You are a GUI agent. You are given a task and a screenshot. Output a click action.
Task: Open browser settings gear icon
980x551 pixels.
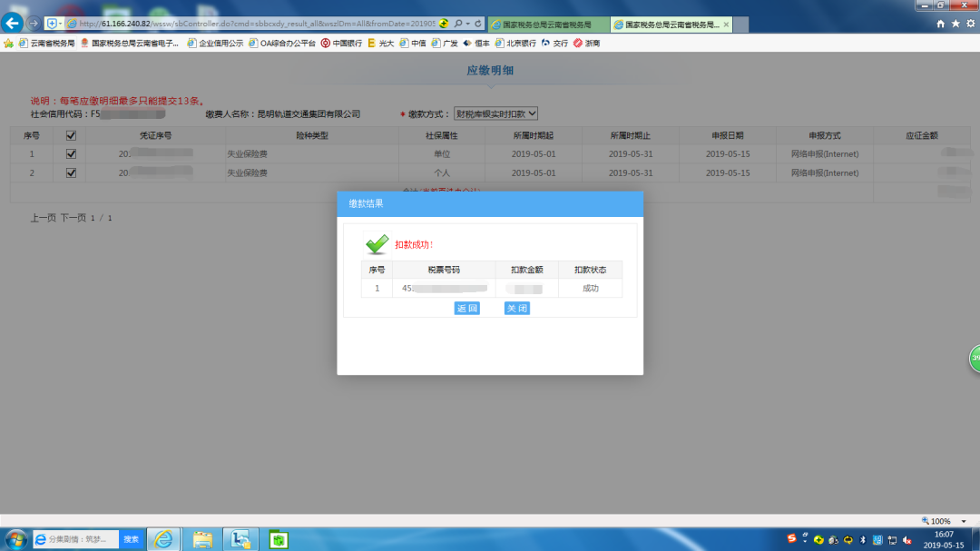click(971, 24)
